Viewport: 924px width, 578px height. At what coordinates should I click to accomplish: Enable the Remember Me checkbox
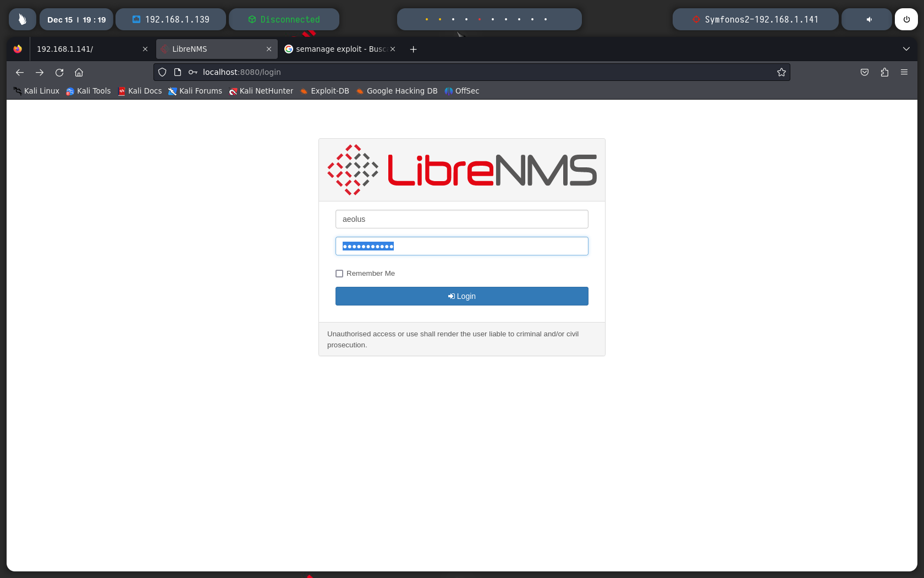coord(339,274)
